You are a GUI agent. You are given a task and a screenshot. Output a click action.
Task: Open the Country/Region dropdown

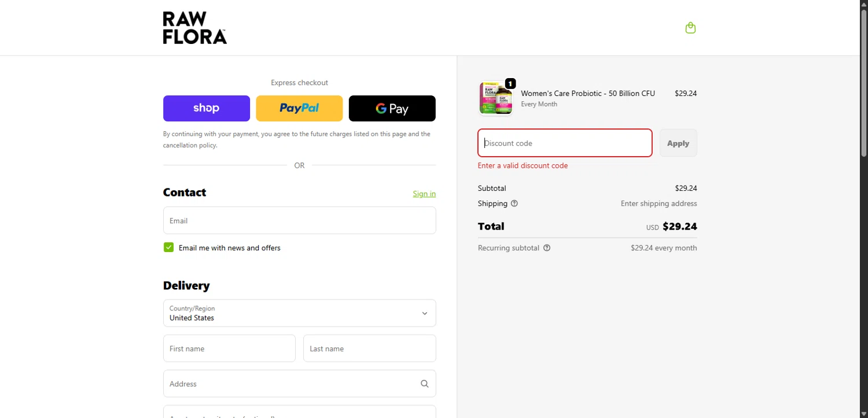299,313
